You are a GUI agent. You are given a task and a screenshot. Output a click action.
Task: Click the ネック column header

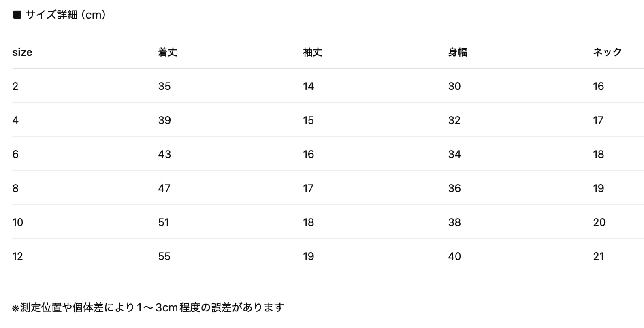607,52
